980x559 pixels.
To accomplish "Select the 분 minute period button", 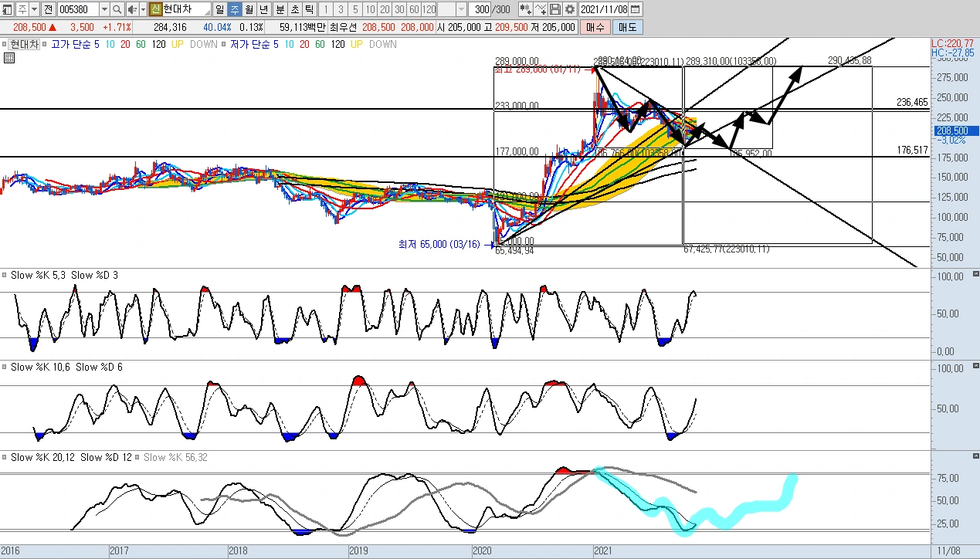I will click(x=280, y=9).
